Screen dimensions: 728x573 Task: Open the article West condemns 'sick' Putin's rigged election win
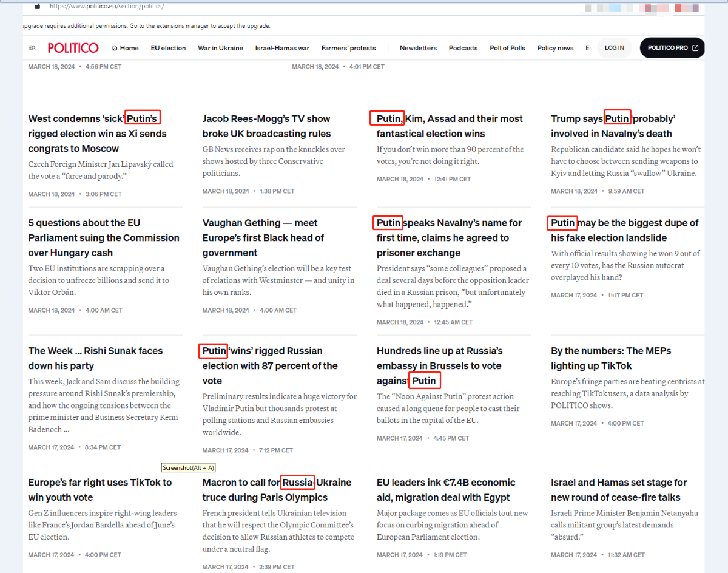[x=97, y=134]
